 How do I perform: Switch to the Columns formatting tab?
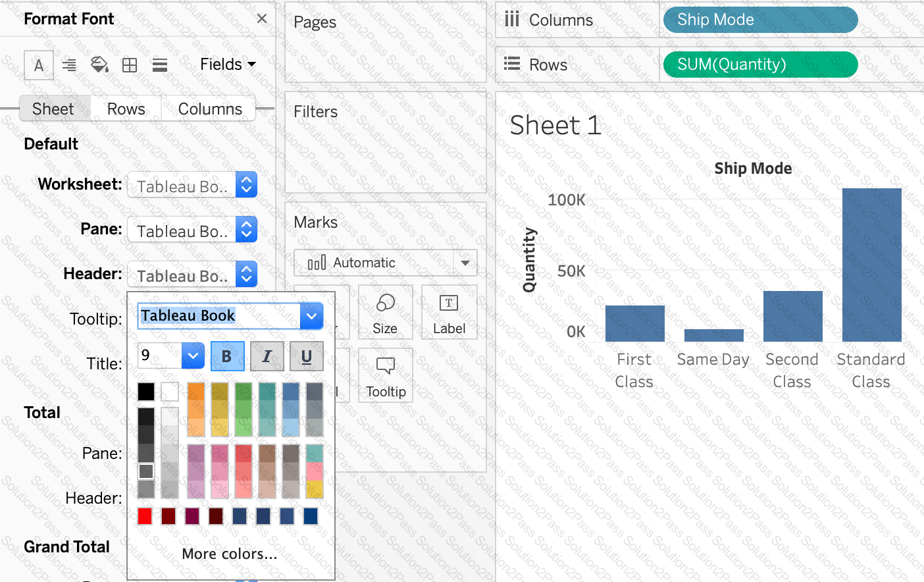pos(210,109)
